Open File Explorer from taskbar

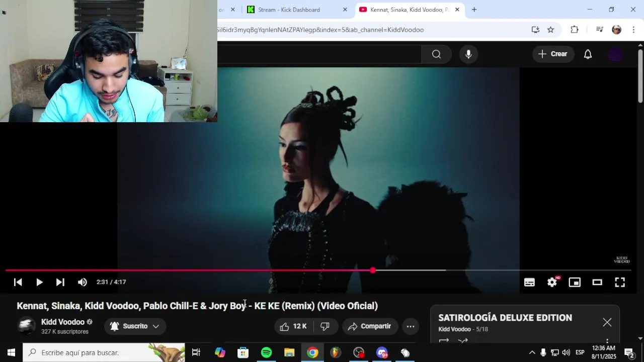(x=289, y=352)
